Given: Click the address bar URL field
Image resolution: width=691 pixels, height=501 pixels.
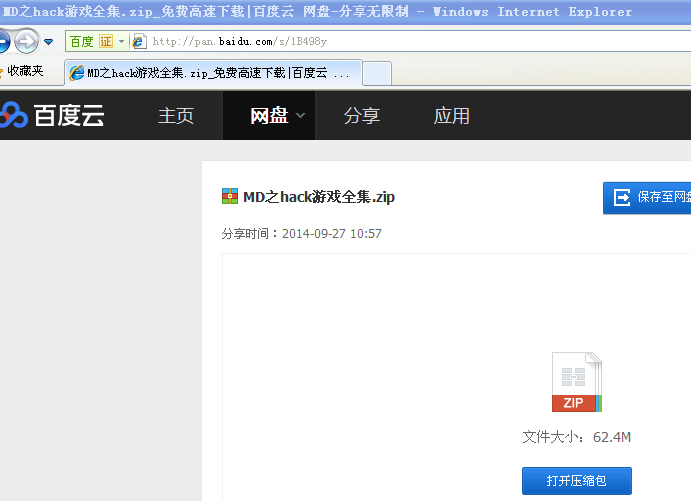Looking at the screenshot, I should pyautogui.click(x=421, y=41).
